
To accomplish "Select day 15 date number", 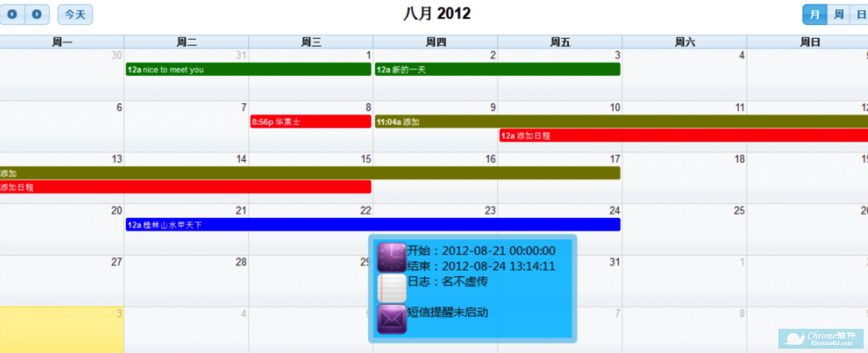I will [x=366, y=159].
